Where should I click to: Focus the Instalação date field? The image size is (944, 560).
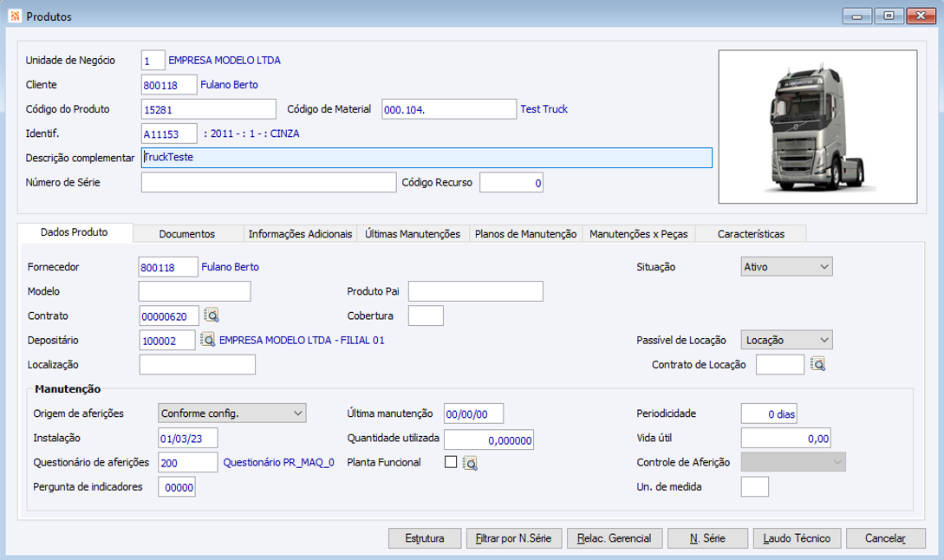click(188, 439)
